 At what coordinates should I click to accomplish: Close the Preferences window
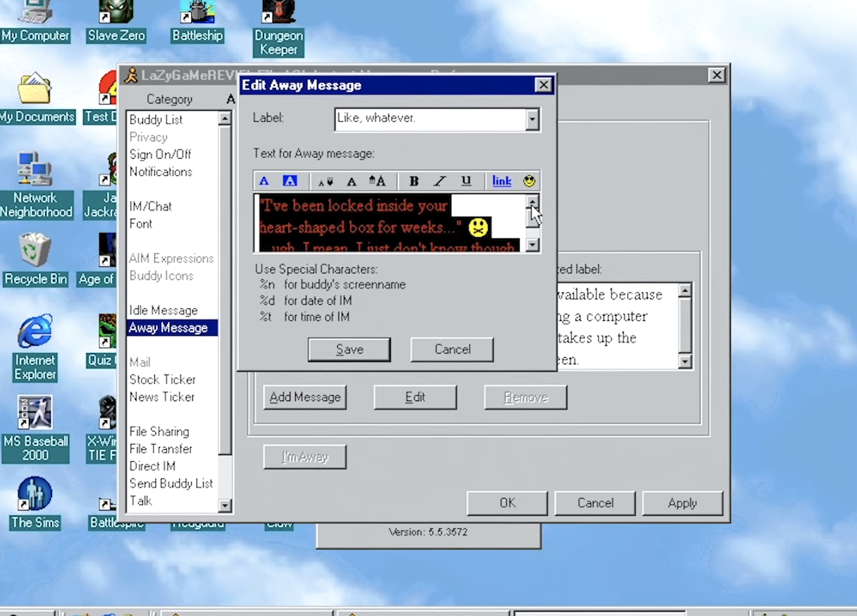(717, 75)
